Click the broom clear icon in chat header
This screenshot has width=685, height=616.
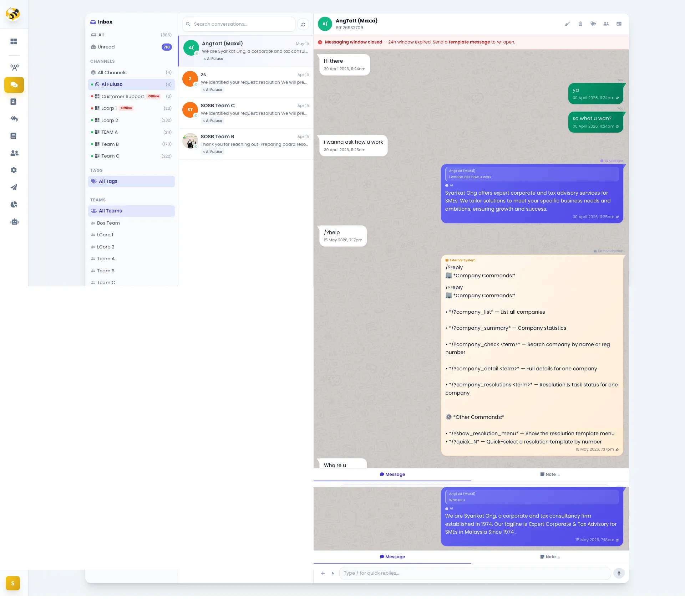pyautogui.click(x=568, y=24)
